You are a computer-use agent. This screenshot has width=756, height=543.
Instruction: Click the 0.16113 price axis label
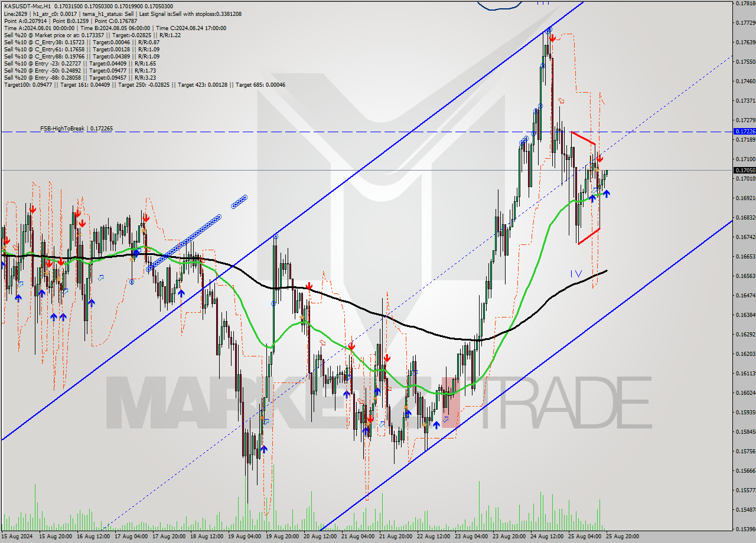[746, 373]
